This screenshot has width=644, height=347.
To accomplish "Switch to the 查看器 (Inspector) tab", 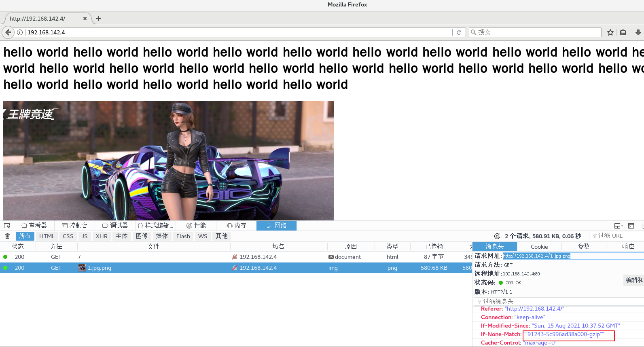I will click(34, 226).
